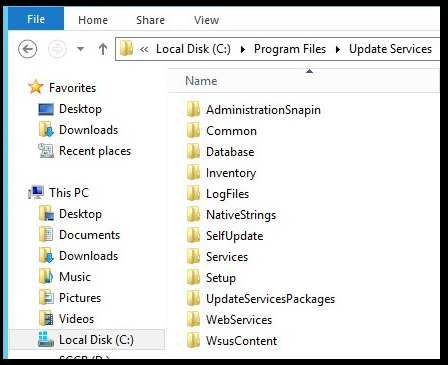Open dropdown arrow after Program Files breadcrumb
Viewport: 448px width, 365px height.
click(338, 49)
